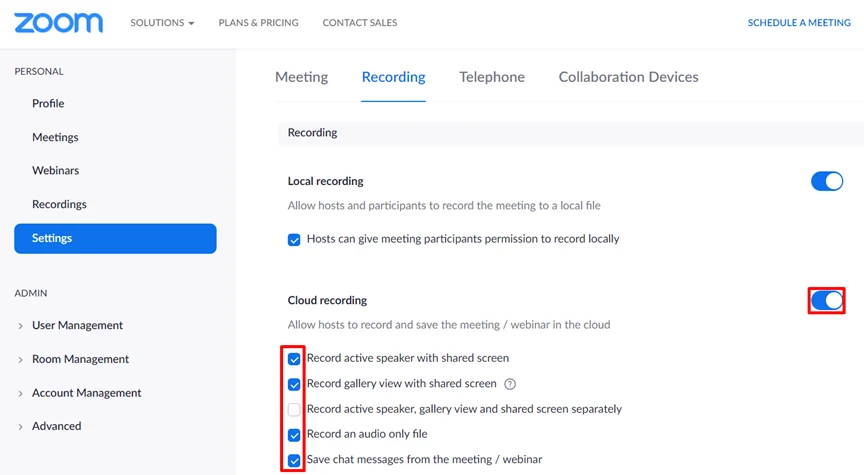Select the Recording tab
Screen dimensions: 864x475
[393, 77]
